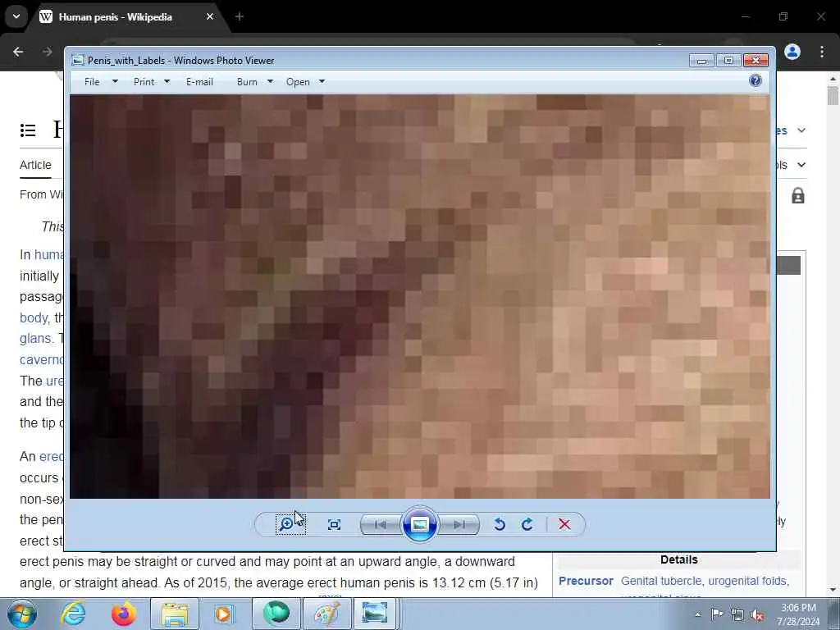Open the Action Center flag icon
Viewport: 840px width, 630px height.
tap(717, 614)
